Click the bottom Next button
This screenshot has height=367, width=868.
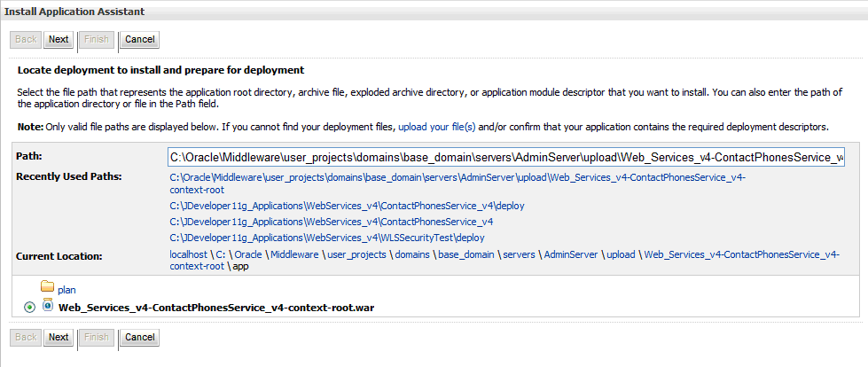[59, 337]
